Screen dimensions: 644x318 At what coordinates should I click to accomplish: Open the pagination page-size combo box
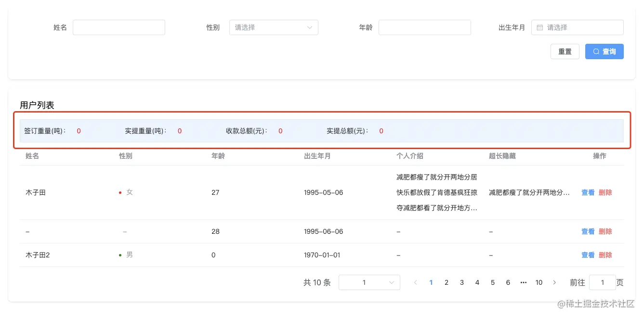(x=369, y=282)
